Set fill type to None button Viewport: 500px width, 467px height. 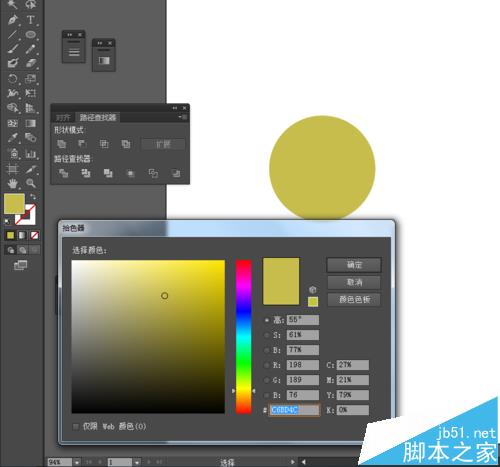point(34,235)
